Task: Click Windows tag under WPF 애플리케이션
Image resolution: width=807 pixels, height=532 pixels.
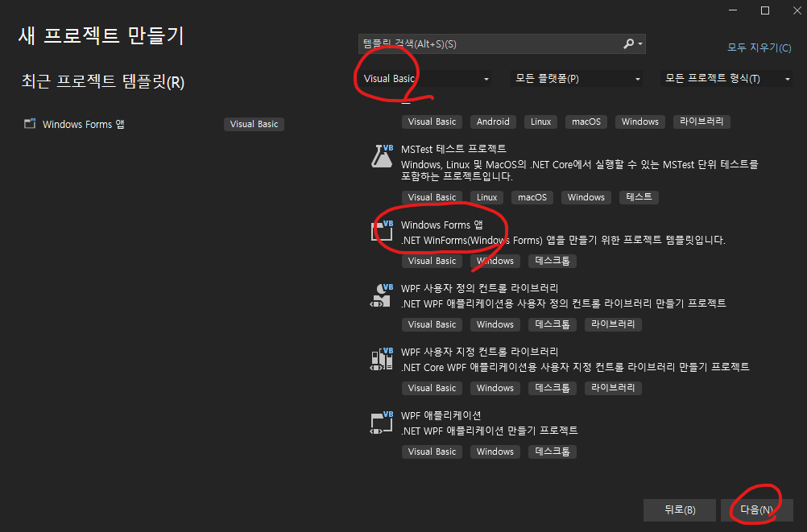Action: click(x=495, y=452)
